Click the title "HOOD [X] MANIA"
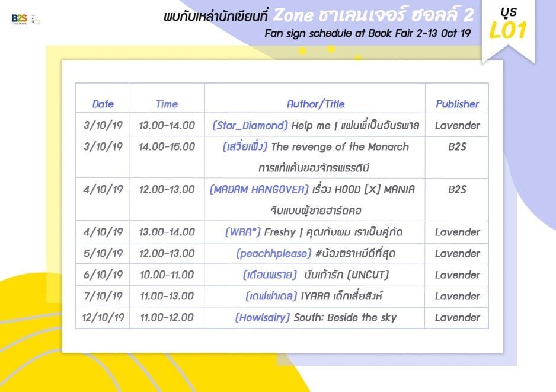The height and width of the screenshot is (392, 556). click(375, 189)
